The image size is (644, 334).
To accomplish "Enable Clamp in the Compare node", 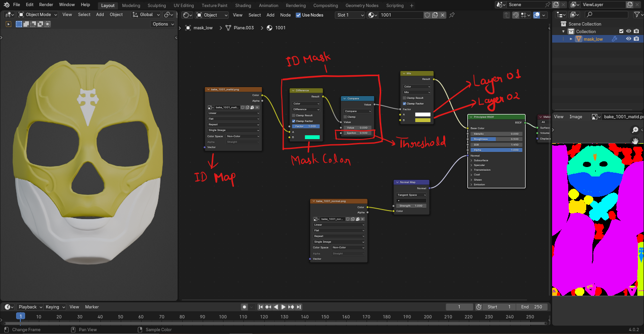I will (345, 117).
